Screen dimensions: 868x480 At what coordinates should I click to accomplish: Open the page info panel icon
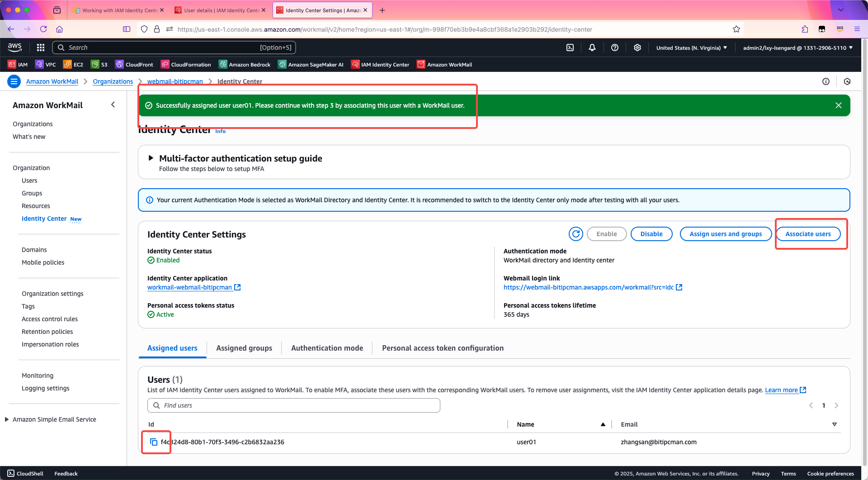click(x=826, y=81)
